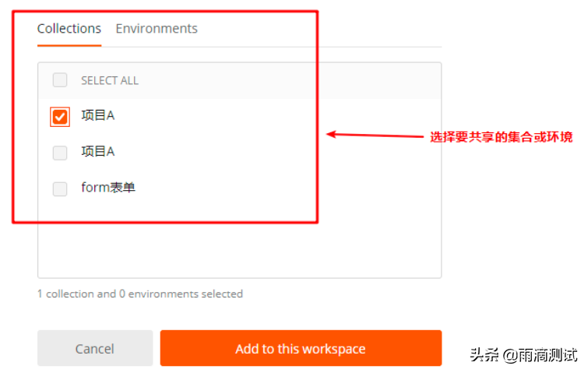Click Add to this workspace

(x=301, y=348)
